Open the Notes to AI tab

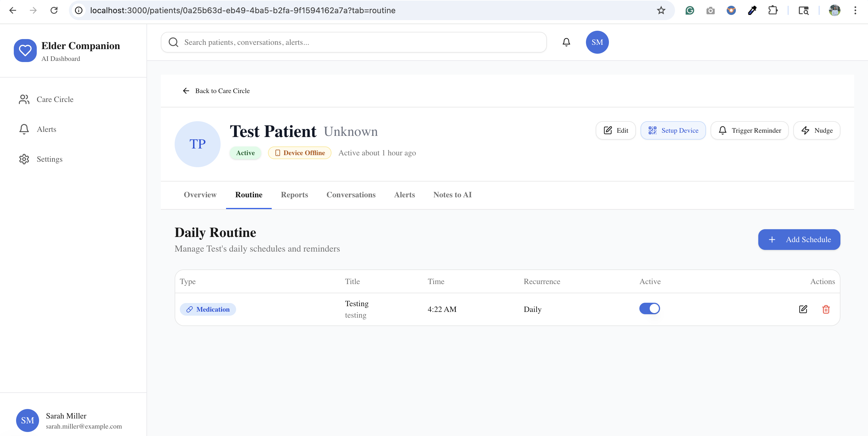pos(452,195)
